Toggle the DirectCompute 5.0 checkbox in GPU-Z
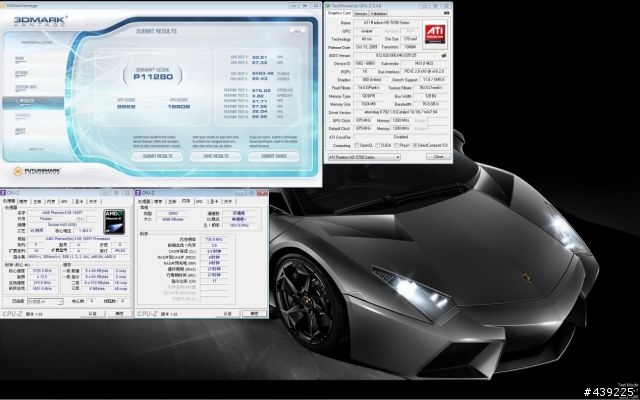 tap(415, 145)
